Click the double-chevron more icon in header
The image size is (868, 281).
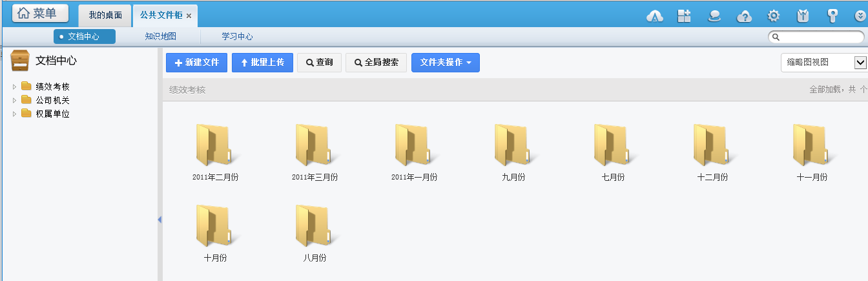[x=859, y=16]
